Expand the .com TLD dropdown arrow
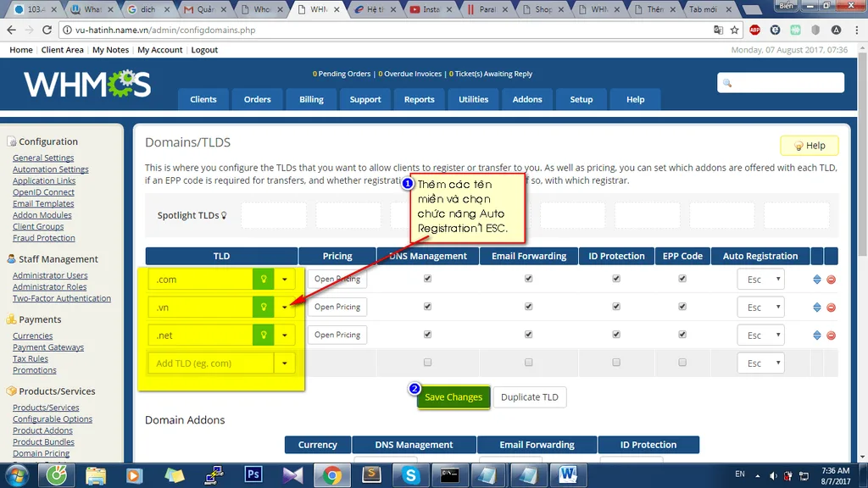 click(x=285, y=280)
